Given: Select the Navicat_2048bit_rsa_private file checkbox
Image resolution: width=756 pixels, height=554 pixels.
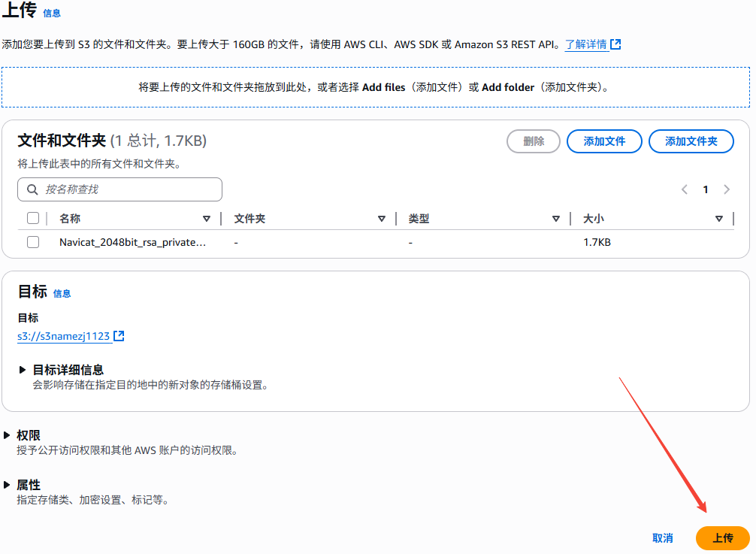Looking at the screenshot, I should [33, 242].
